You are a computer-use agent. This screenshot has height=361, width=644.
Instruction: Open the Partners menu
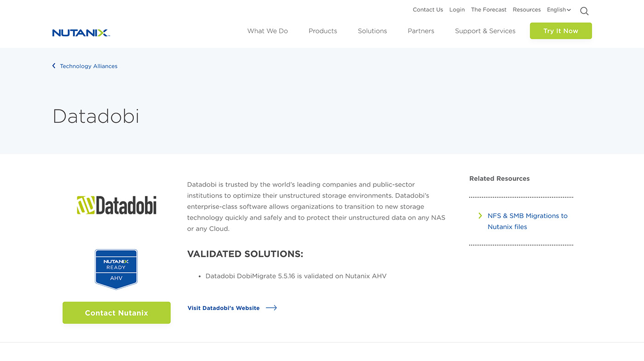[x=420, y=31]
